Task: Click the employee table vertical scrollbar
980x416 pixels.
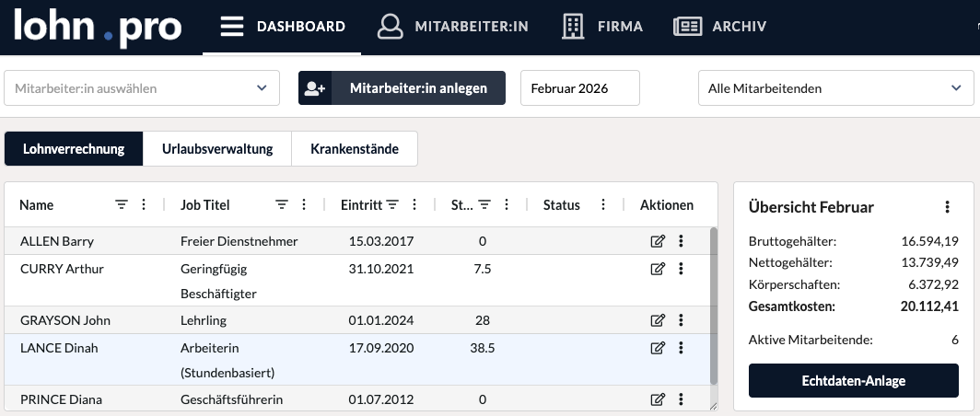Action: tap(713, 304)
